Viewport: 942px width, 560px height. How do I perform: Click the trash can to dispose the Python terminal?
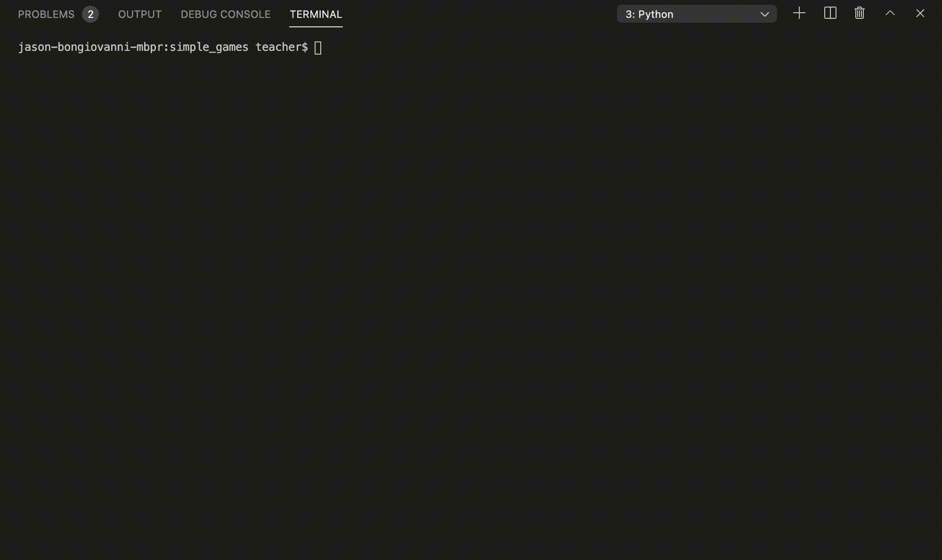[x=859, y=14]
